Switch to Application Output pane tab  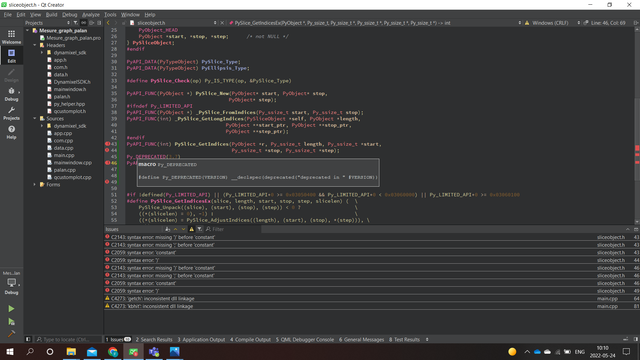[x=201, y=339]
